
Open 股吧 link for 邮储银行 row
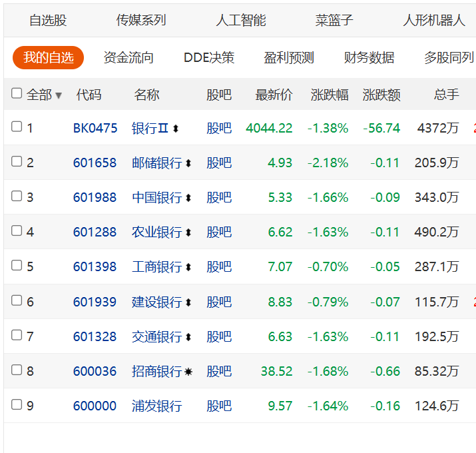point(219,163)
